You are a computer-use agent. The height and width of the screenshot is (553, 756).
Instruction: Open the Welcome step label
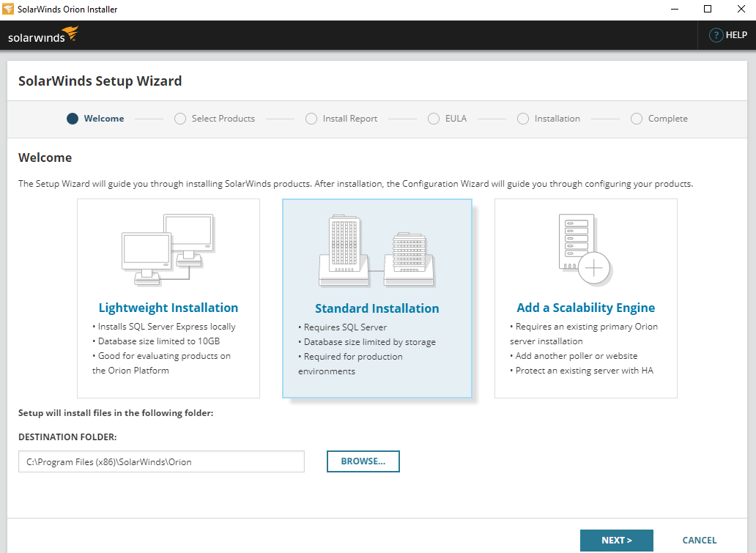pyautogui.click(x=104, y=119)
